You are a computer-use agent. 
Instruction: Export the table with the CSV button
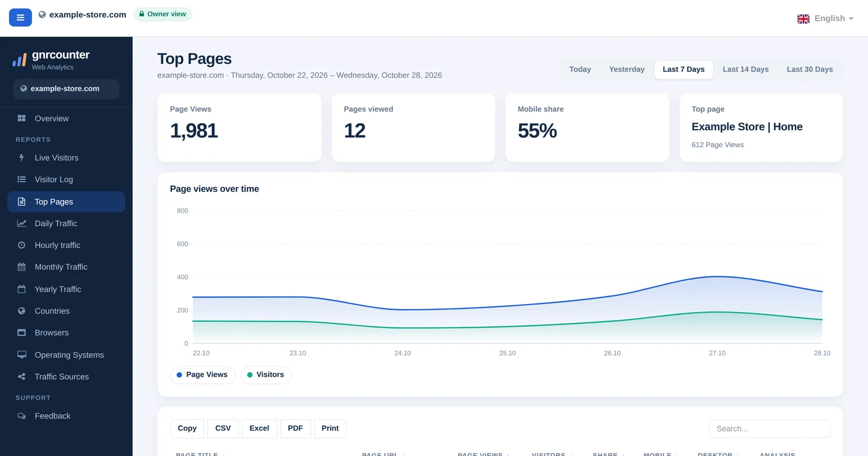(223, 428)
